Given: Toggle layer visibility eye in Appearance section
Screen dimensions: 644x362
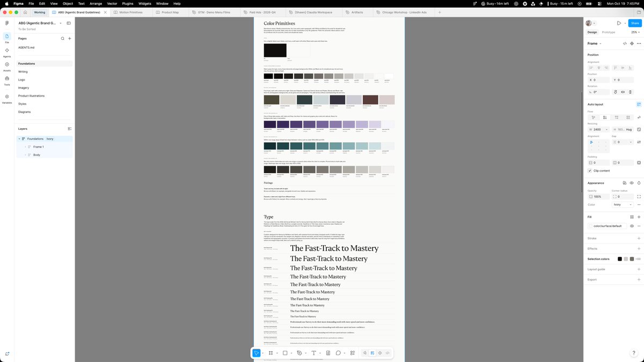Looking at the screenshot, I should click(632, 183).
